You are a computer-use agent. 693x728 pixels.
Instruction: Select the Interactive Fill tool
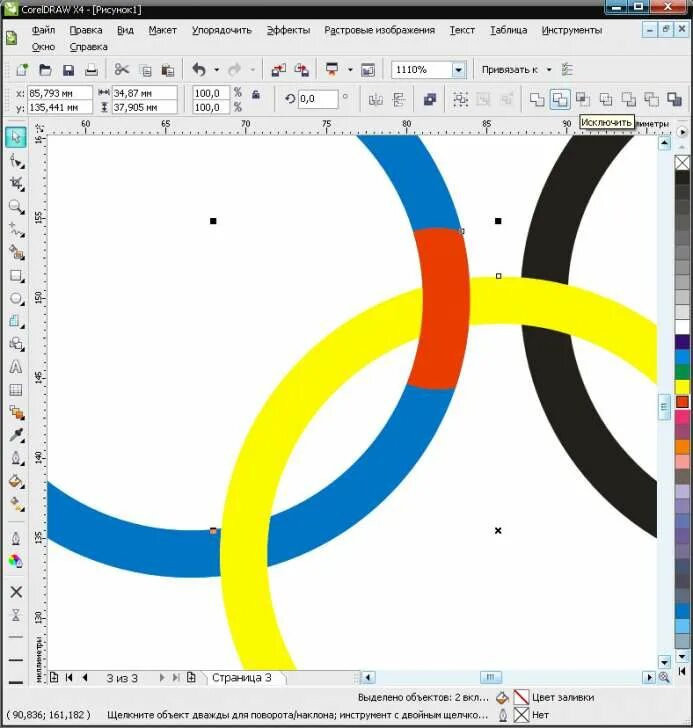pyautogui.click(x=16, y=504)
